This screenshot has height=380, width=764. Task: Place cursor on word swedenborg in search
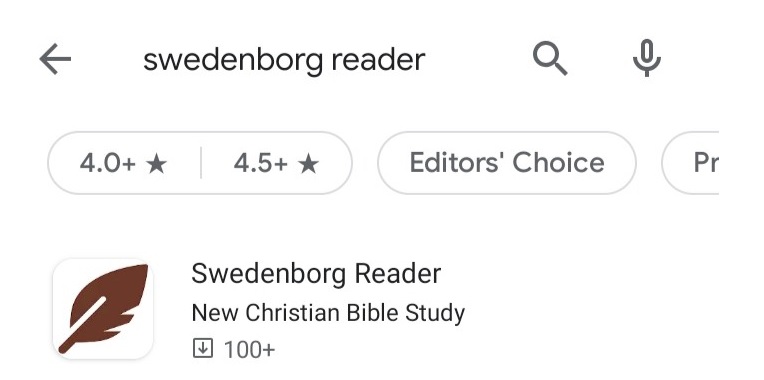pyautogui.click(x=233, y=60)
